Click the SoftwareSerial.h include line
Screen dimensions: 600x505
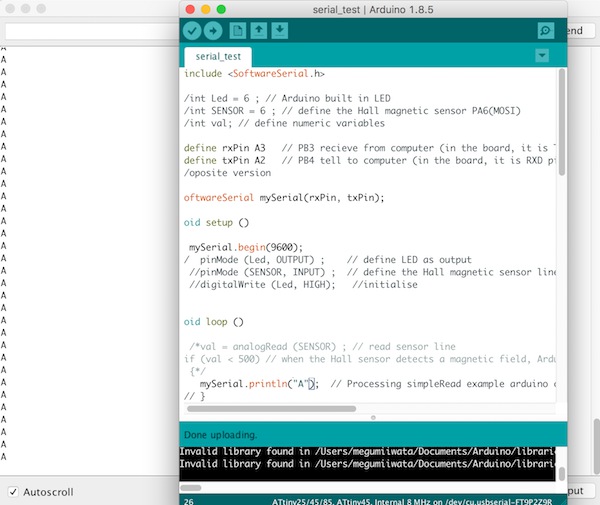point(254,73)
